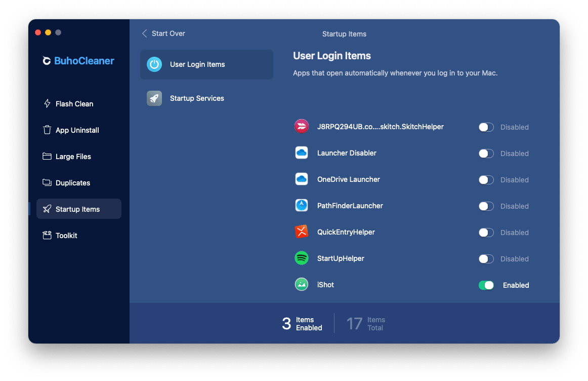Click the Large Files folder icon
The height and width of the screenshot is (381, 588).
pyautogui.click(x=47, y=156)
